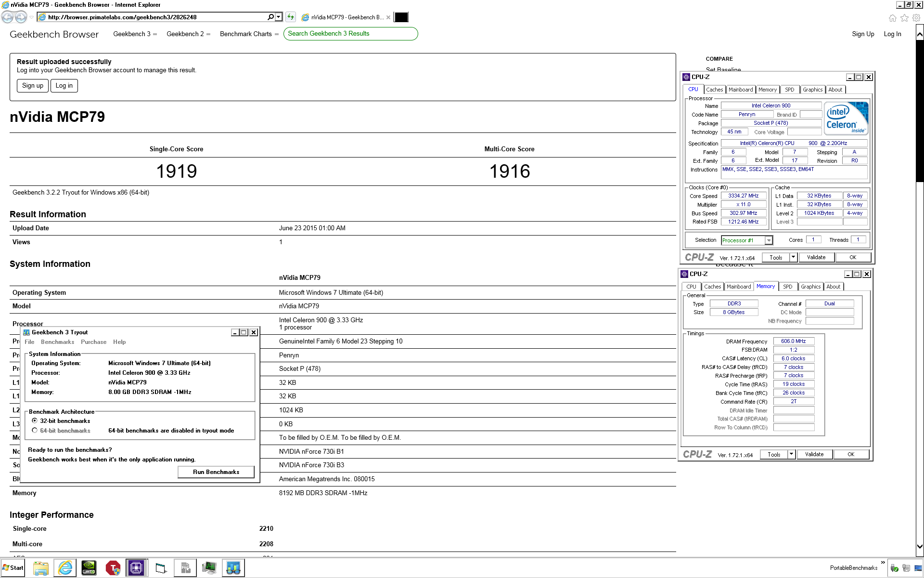Click Sign up button in upload notice
The width and height of the screenshot is (924, 578).
pos(33,86)
